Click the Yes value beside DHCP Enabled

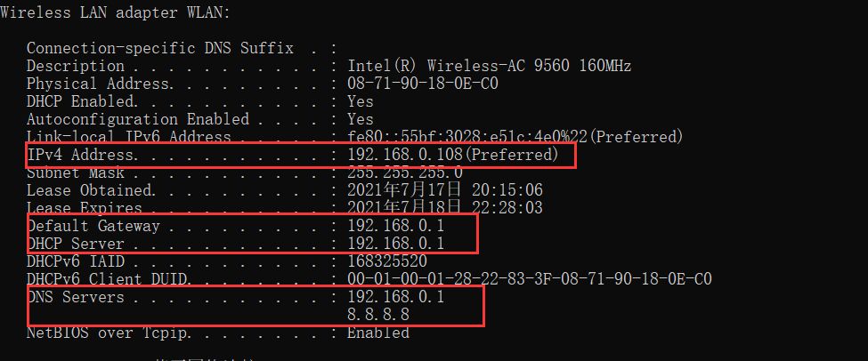coord(361,101)
